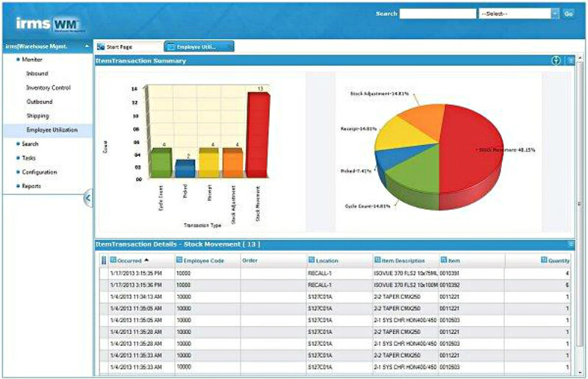Open the search category Select dropdown
The width and height of the screenshot is (588, 379).
554,13
